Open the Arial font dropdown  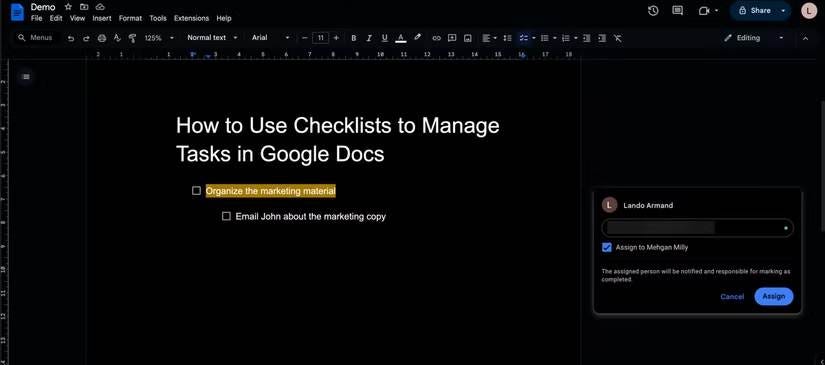270,38
